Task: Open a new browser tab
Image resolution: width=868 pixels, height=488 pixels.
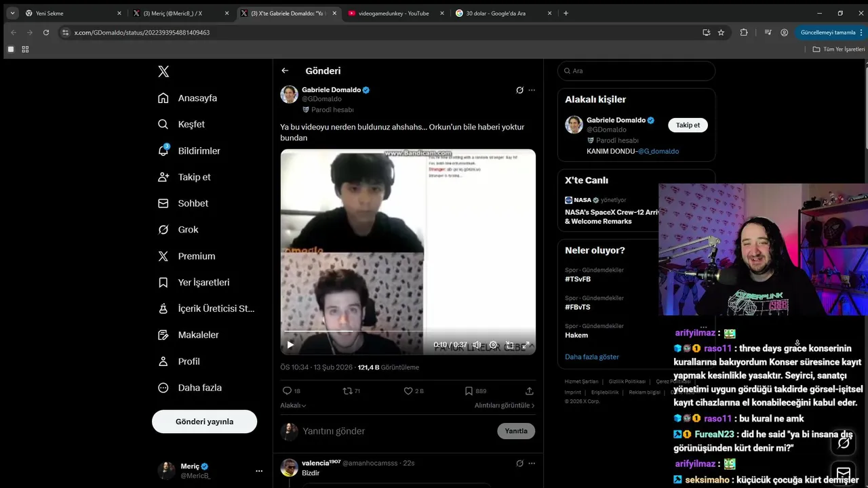Action: tap(566, 13)
